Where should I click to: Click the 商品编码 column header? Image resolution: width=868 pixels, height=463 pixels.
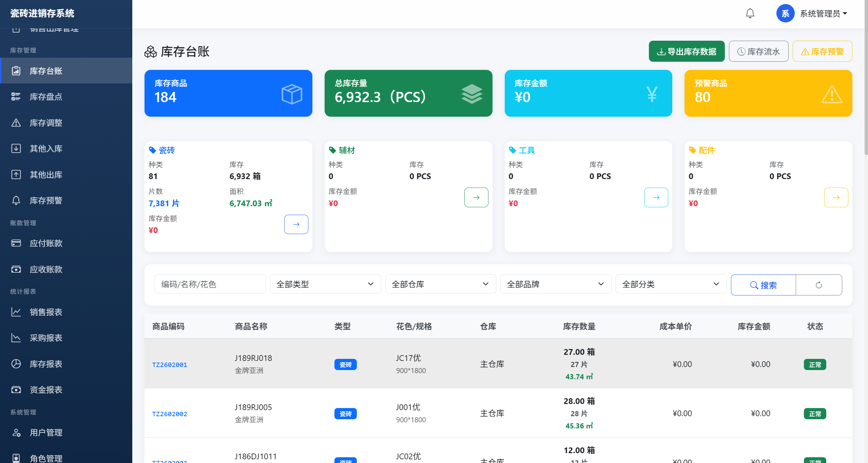(168, 326)
